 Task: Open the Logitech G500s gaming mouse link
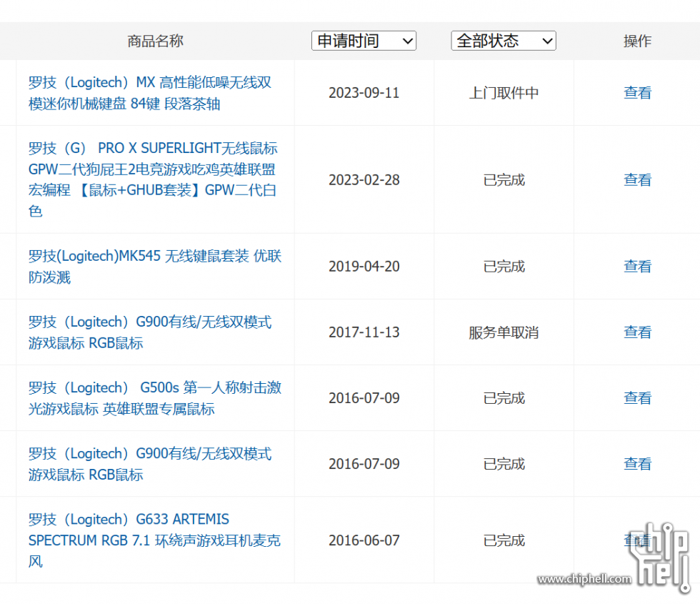155,398
